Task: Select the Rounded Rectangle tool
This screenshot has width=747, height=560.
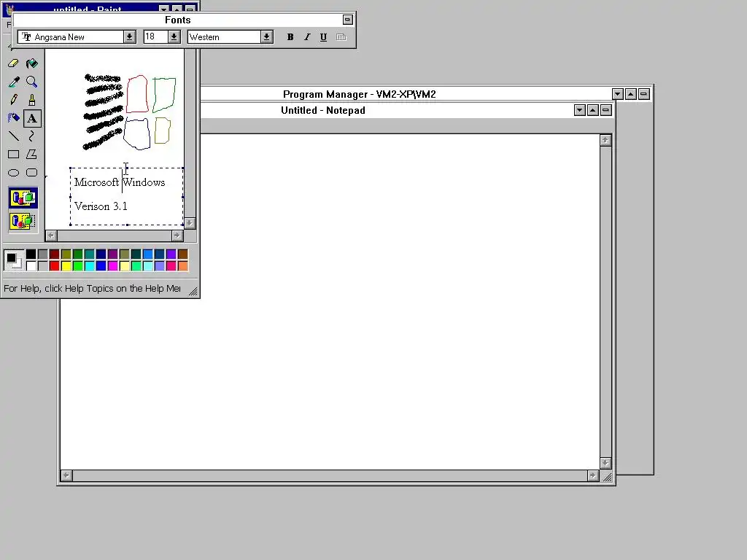Action: pyautogui.click(x=32, y=172)
